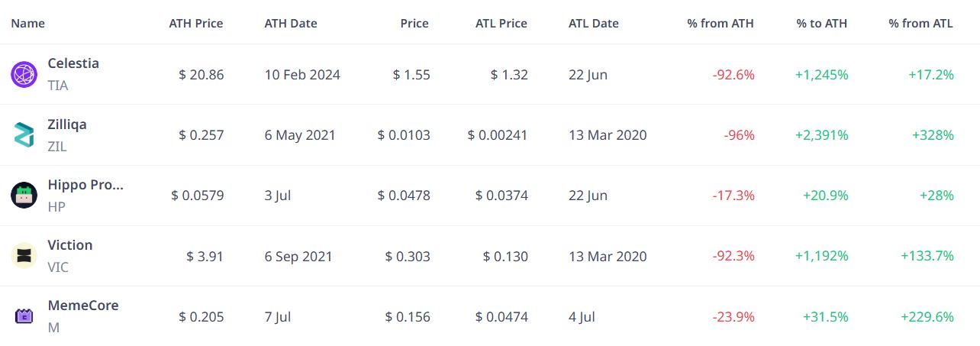
Task: Sort by ATL Date column header
Action: pos(594,23)
